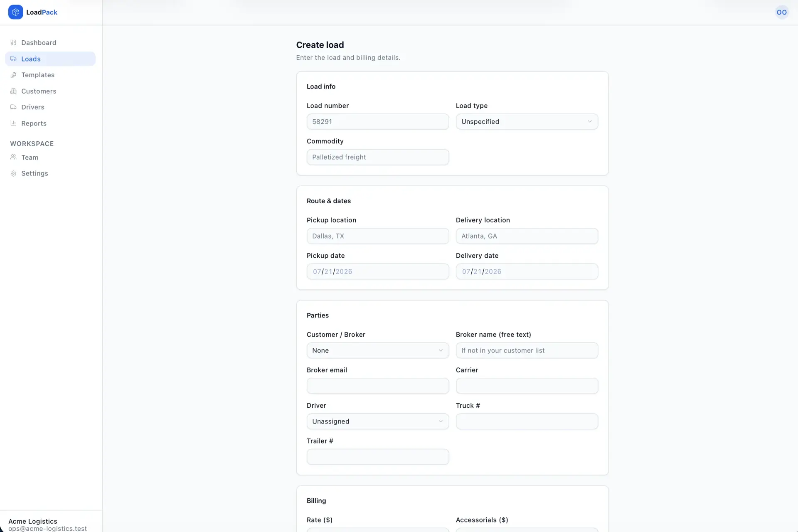Click the Loads truck icon
Screen dimensions: 798x532
pos(13,59)
